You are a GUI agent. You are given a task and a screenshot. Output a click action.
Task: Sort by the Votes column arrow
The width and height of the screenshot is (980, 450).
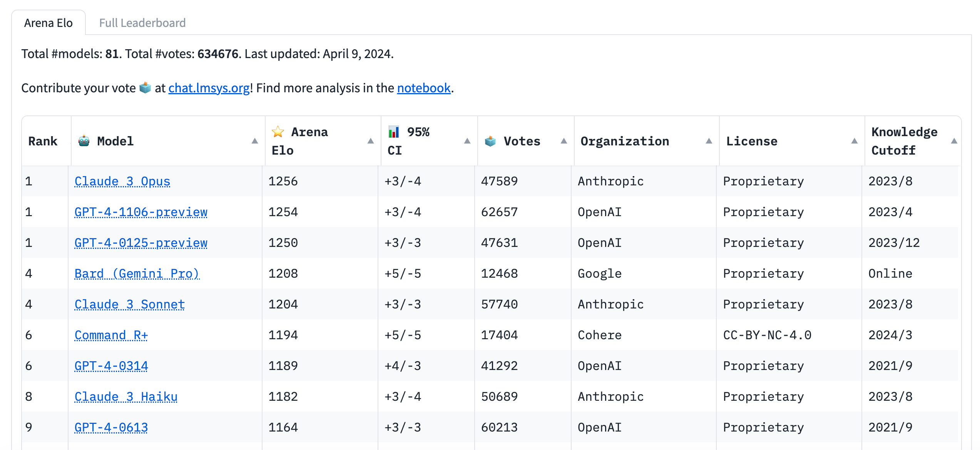click(x=564, y=141)
